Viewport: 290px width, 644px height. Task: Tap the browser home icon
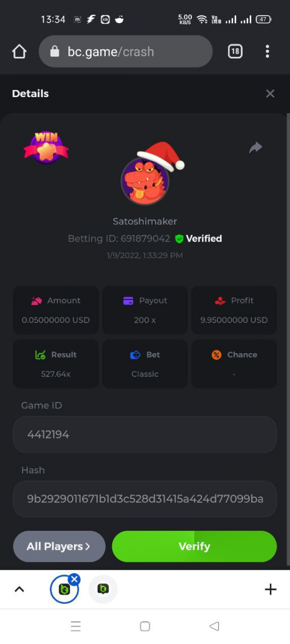coord(19,52)
